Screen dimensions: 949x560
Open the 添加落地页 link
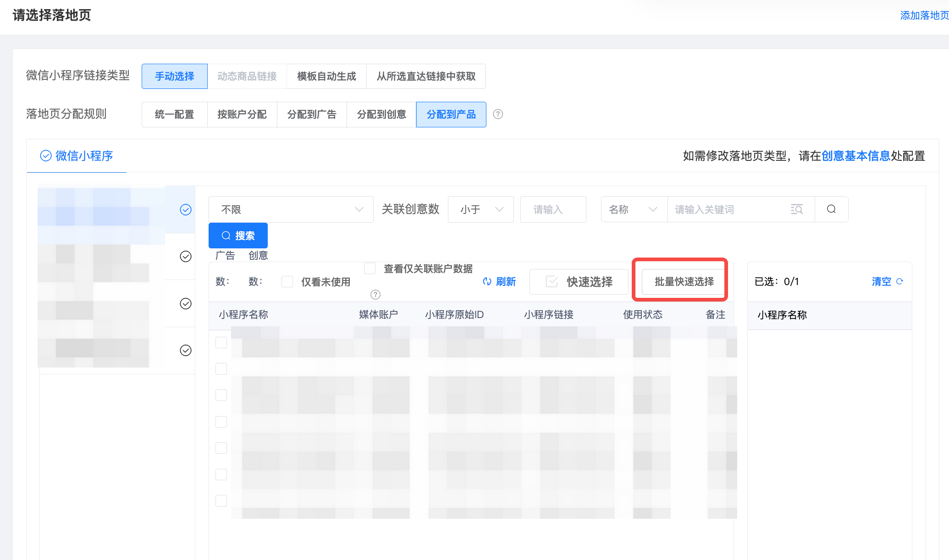924,16
